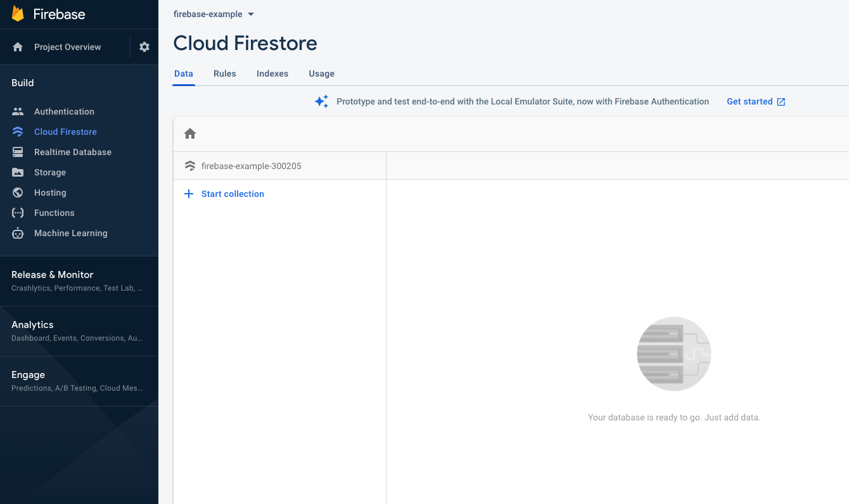Switch to the Usage tab
Screen dimensions: 849x504
click(x=322, y=73)
